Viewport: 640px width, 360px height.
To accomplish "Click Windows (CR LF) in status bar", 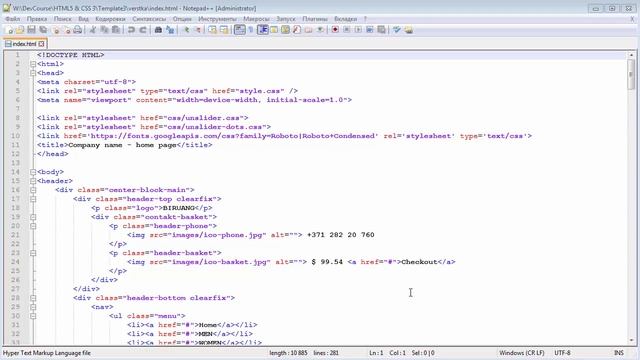I will pyautogui.click(x=522, y=353).
